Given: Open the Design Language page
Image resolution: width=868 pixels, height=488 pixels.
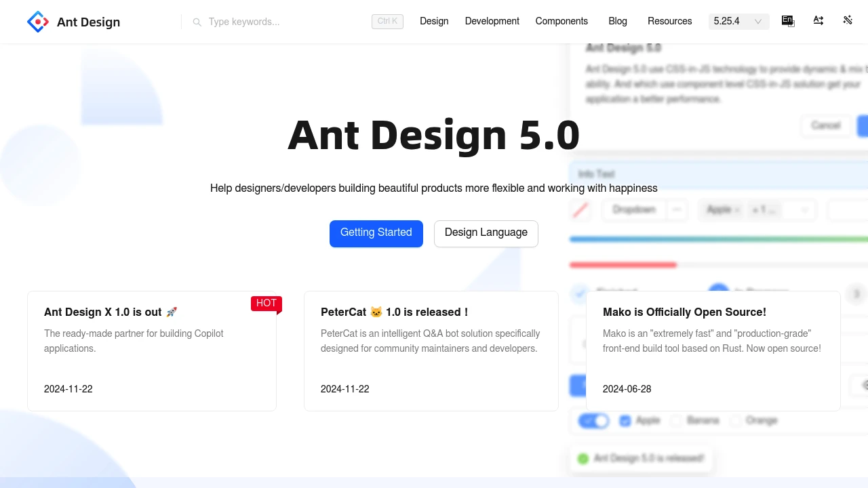Looking at the screenshot, I should click(486, 233).
